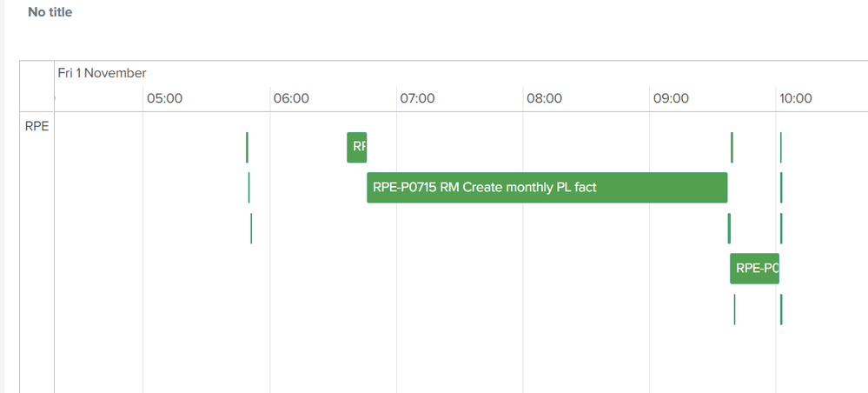Viewport: 868px width, 393px height.
Task: Click the RPE group row label
Action: click(x=36, y=125)
